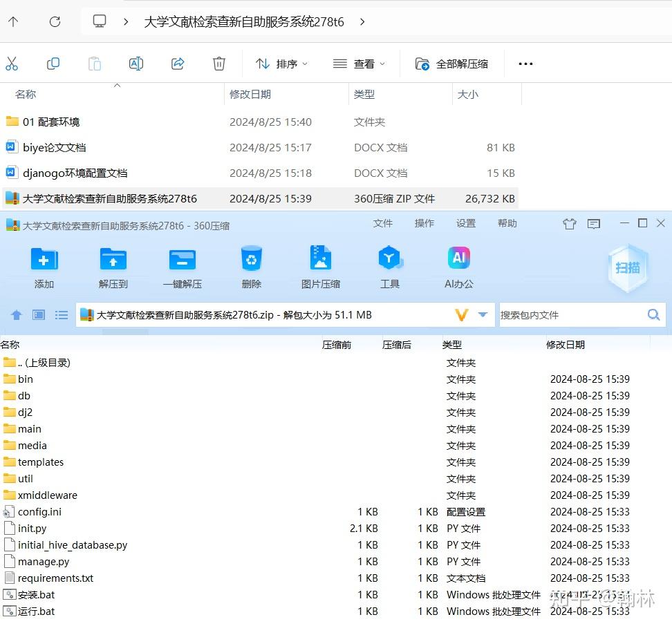Click the 工具 tools icon
672x626 pixels.
389,258
